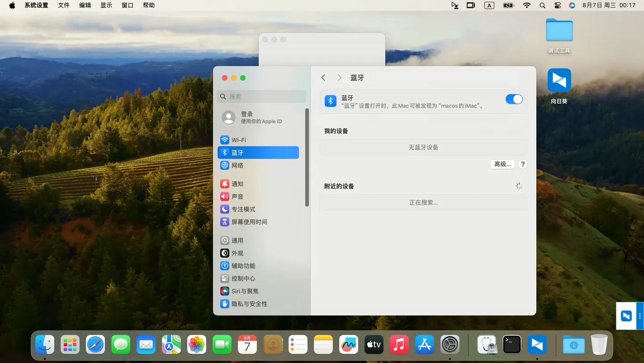Open 声音 (Sound) settings

237,196
